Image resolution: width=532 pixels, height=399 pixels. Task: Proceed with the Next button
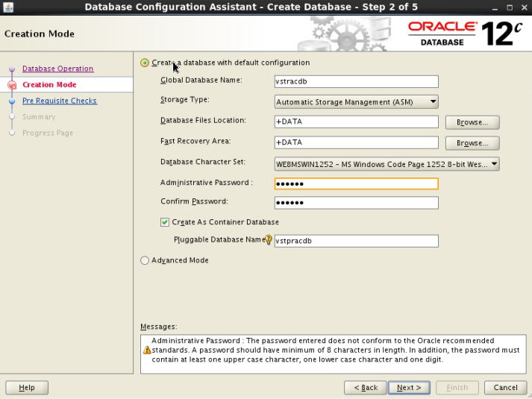point(409,388)
